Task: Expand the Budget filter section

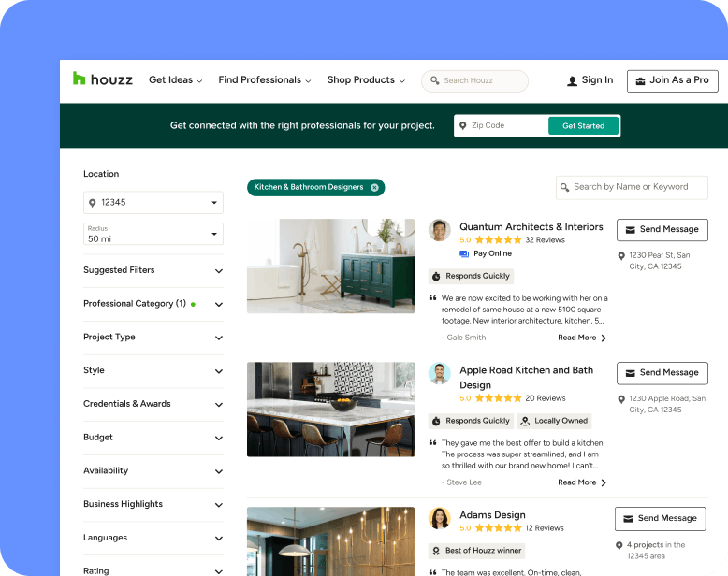Action: pyautogui.click(x=153, y=438)
